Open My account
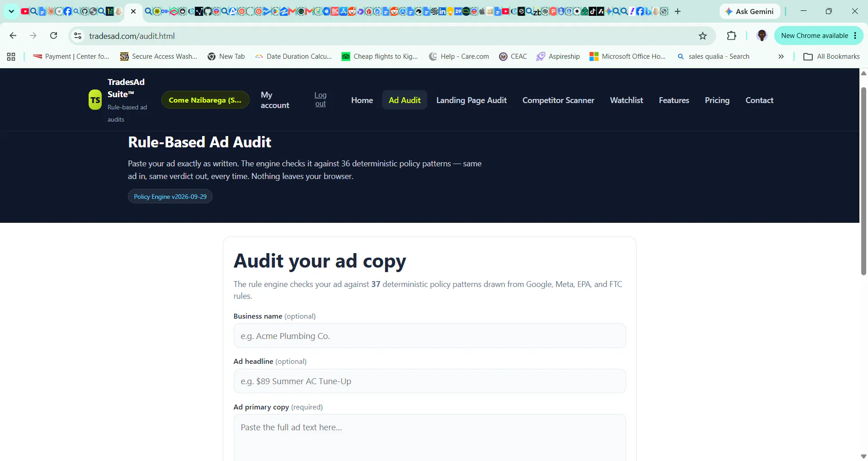Viewport: 868px width, 461px height. [275, 100]
